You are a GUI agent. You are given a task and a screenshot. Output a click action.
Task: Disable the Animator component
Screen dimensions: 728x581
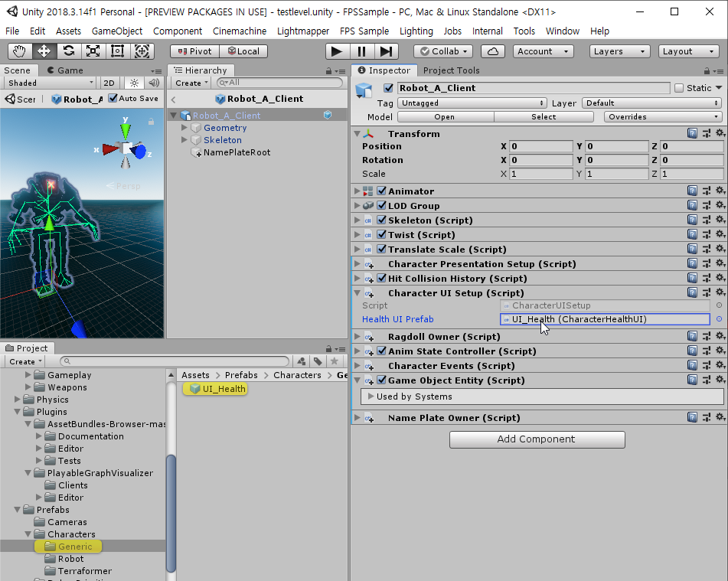coord(382,191)
